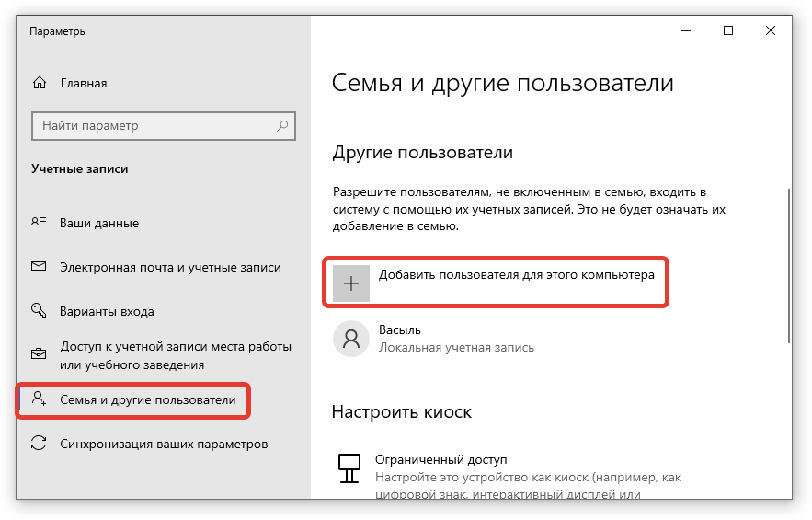Open Ограниченный доступ kiosk setup
This screenshot has width=812, height=520.
[x=441, y=459]
